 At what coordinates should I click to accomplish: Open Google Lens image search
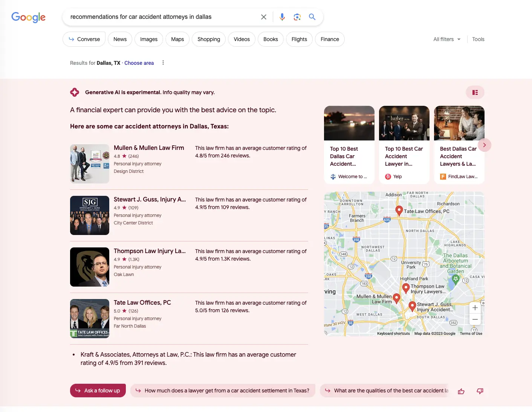click(297, 17)
